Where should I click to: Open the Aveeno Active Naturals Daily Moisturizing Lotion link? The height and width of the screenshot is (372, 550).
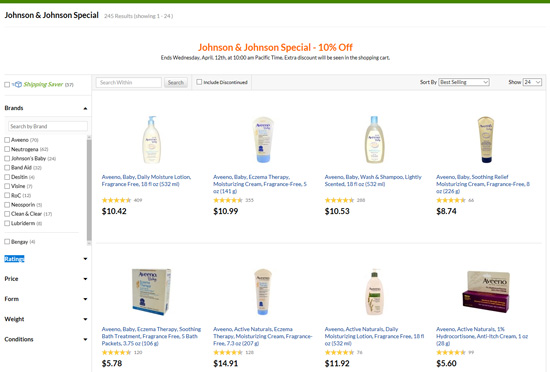(374, 336)
